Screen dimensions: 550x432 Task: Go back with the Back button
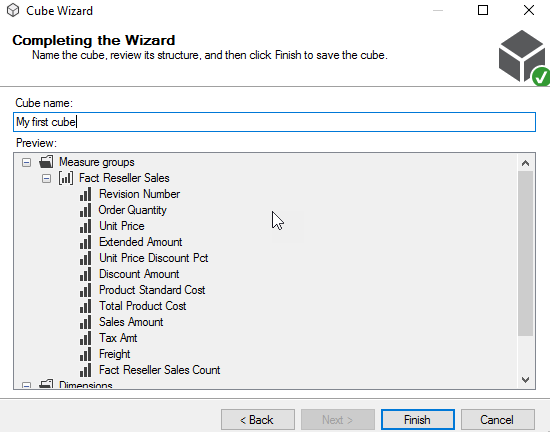[258, 420]
